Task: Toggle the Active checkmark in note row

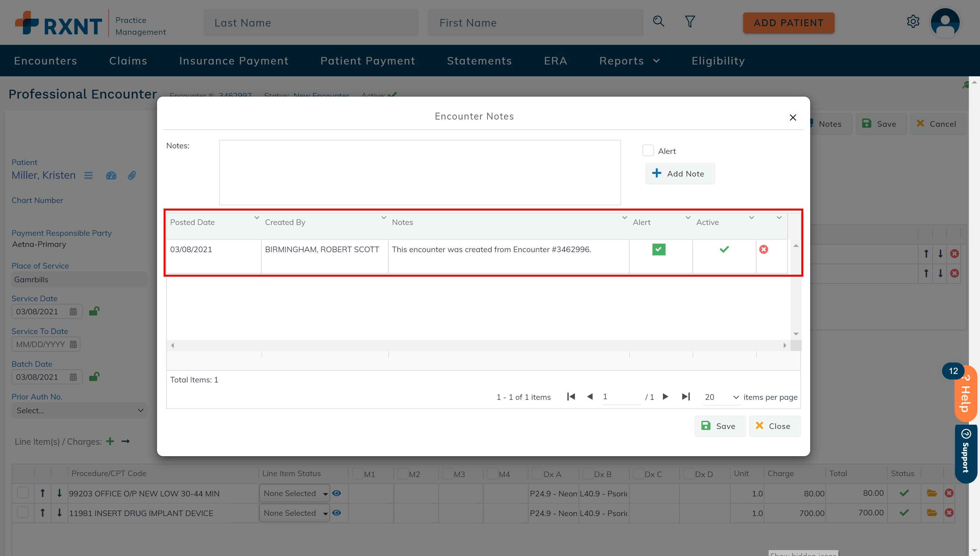Action: pos(724,250)
